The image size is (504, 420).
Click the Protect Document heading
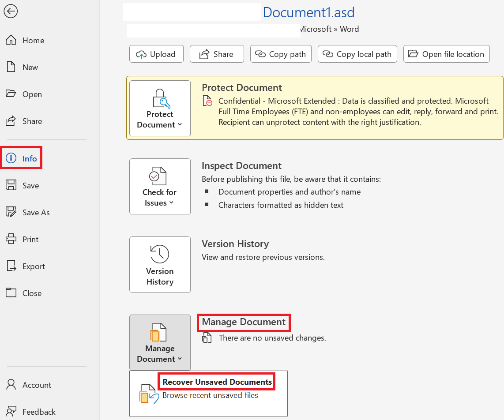[x=242, y=88]
